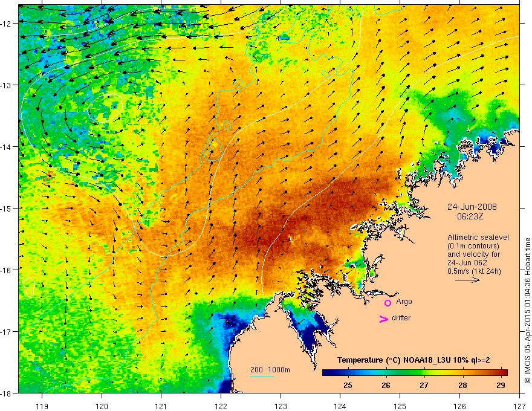Click the "and velocity for" caption line
532x411 pixels.
[473, 254]
